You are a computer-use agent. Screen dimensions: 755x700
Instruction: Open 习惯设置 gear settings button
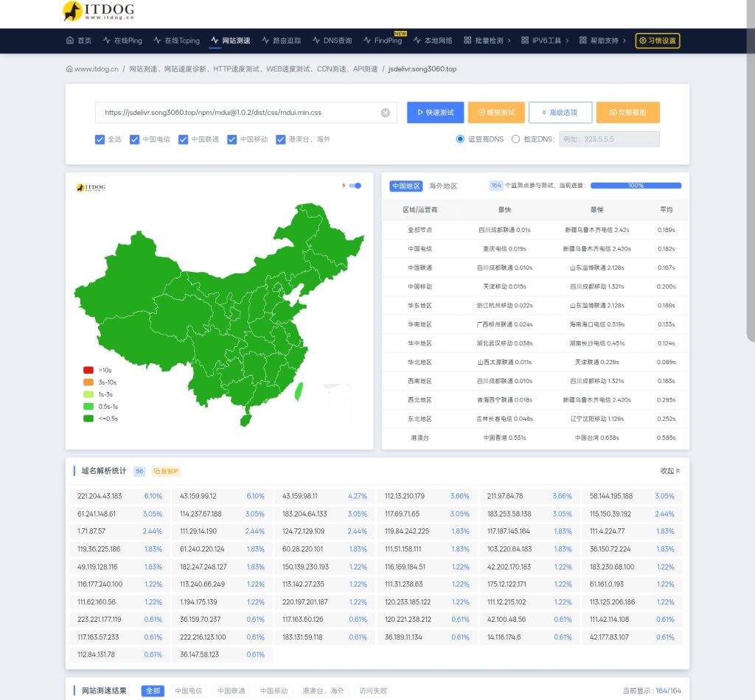tap(658, 41)
